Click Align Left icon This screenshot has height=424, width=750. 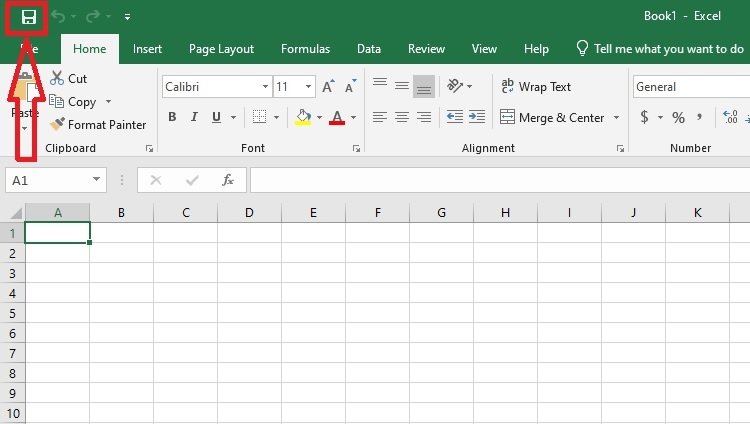tap(380, 117)
